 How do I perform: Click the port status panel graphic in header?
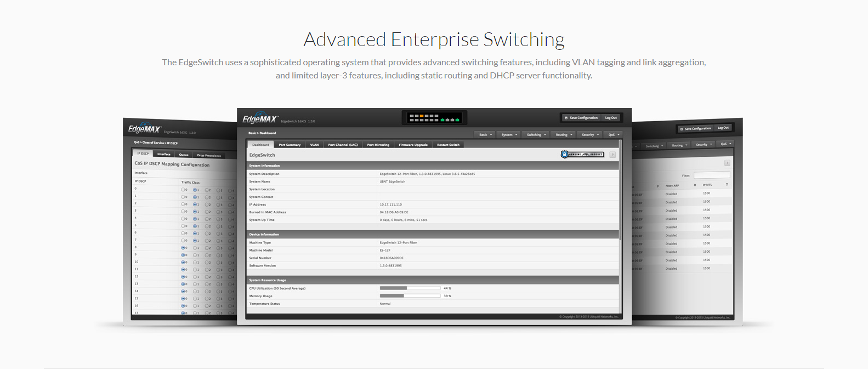point(434,118)
